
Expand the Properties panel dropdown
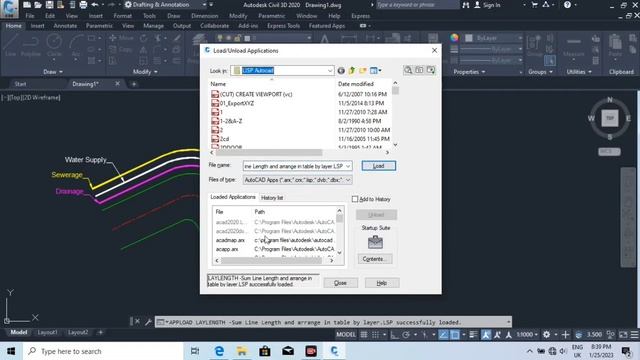[x=469, y=72]
